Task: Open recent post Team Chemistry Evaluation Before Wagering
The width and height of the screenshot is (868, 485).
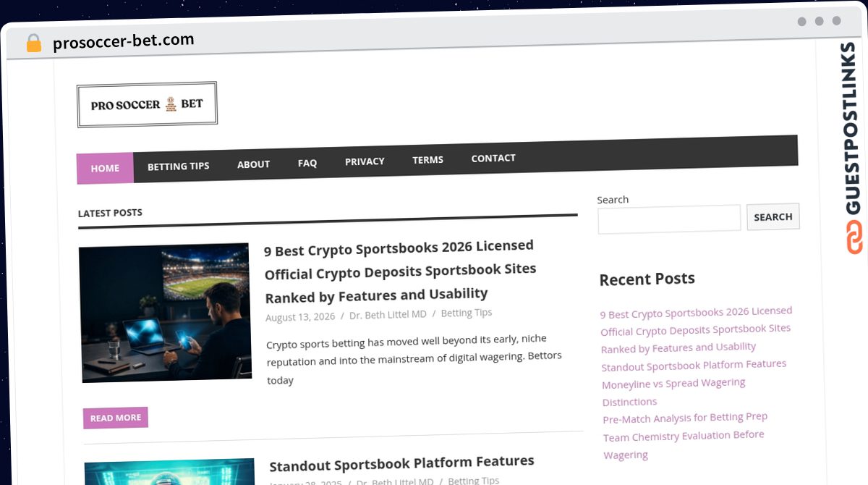Action: [x=684, y=444]
